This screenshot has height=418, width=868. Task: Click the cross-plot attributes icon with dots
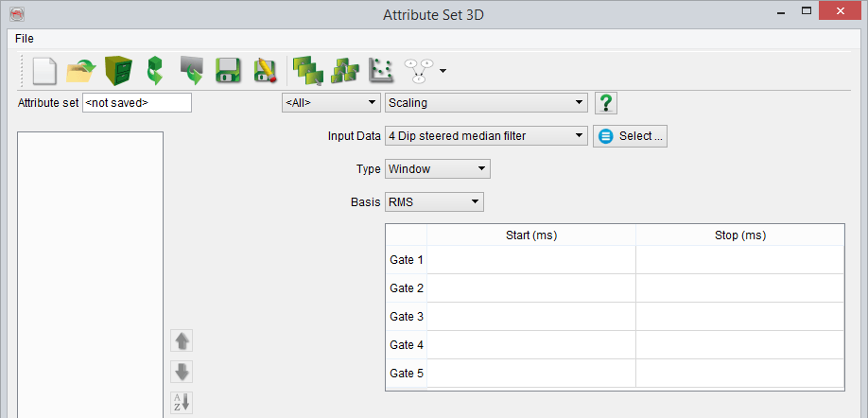[x=381, y=70]
